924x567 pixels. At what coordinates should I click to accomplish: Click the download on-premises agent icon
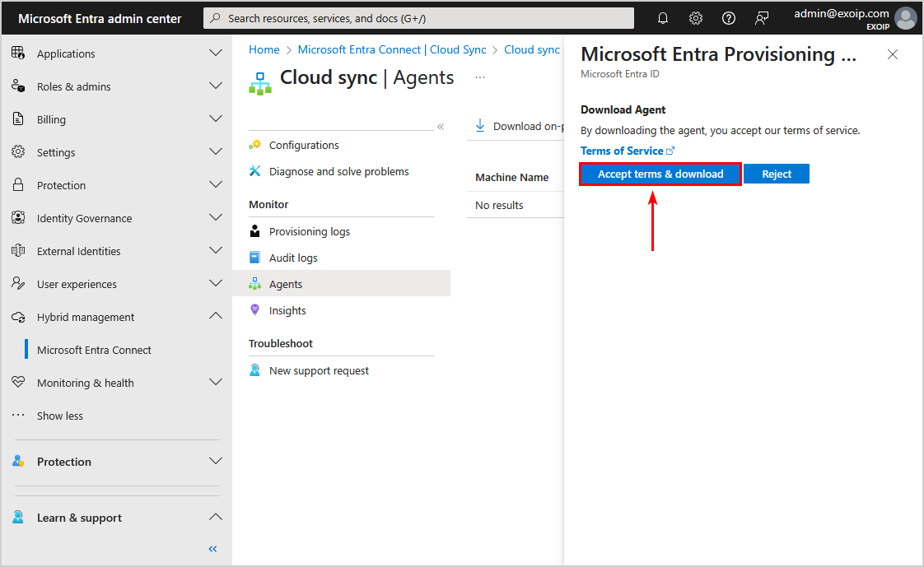[481, 126]
